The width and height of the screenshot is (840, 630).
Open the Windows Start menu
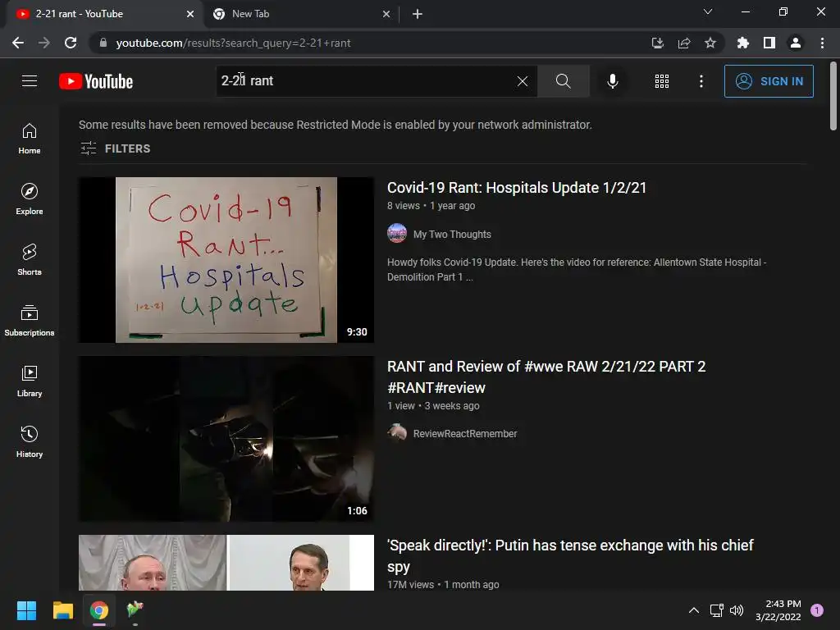[x=26, y=610]
